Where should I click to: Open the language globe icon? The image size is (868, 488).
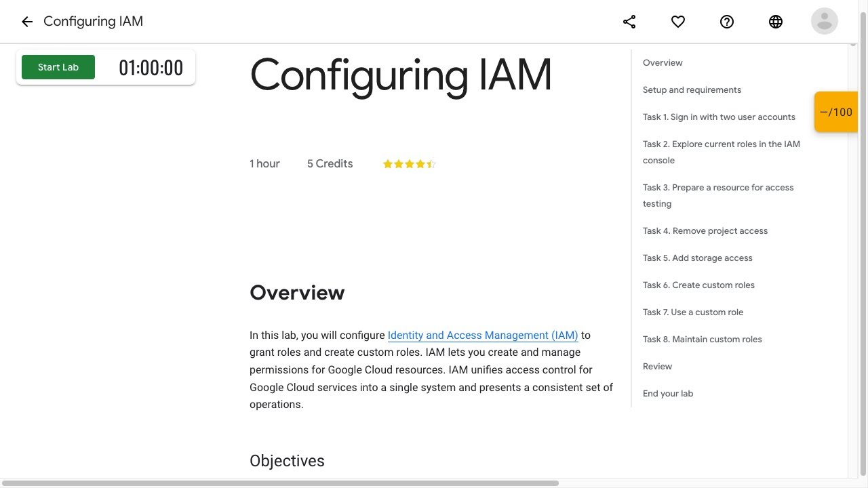(x=776, y=22)
